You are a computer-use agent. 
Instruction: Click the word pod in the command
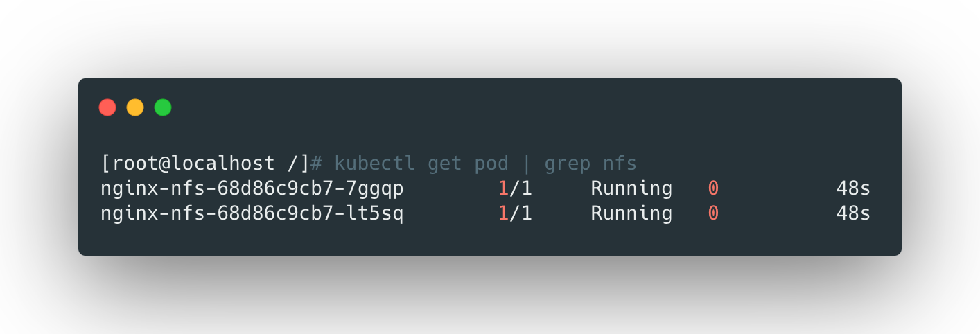(491, 164)
